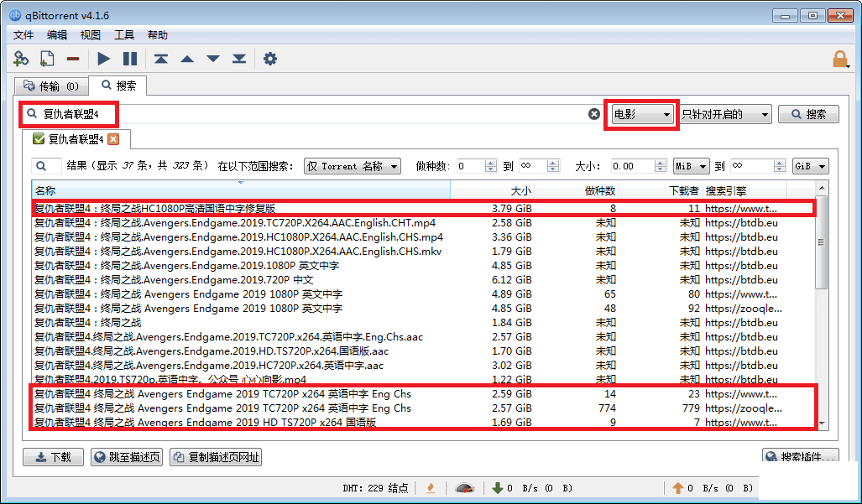Click the maximum 做种数 spin box
This screenshot has height=504, width=862.
tap(539, 166)
